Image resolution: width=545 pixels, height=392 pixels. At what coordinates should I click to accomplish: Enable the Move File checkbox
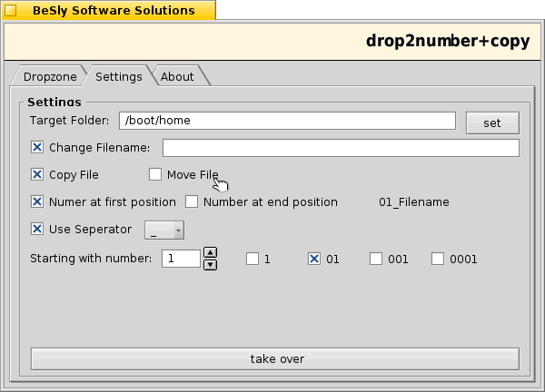point(155,174)
